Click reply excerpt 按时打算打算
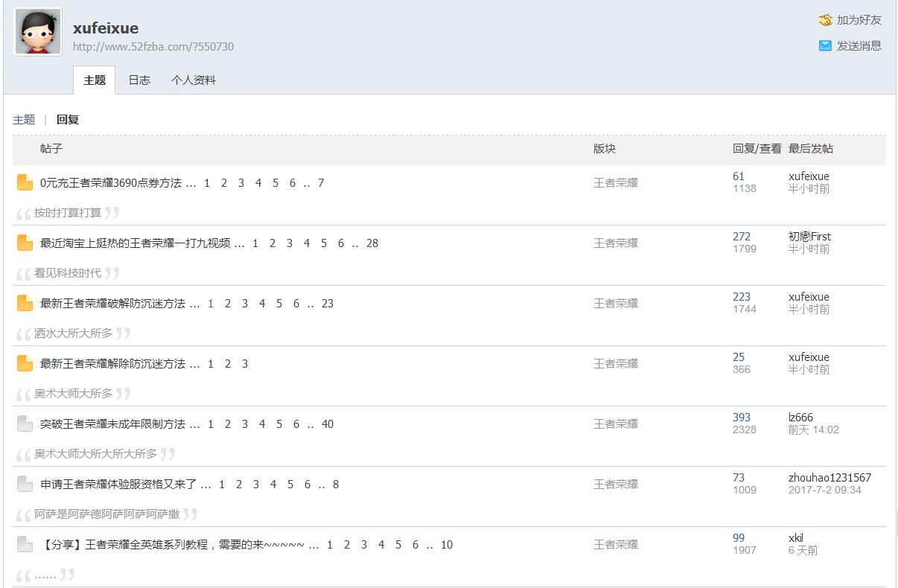The height and width of the screenshot is (588, 898). click(x=68, y=213)
